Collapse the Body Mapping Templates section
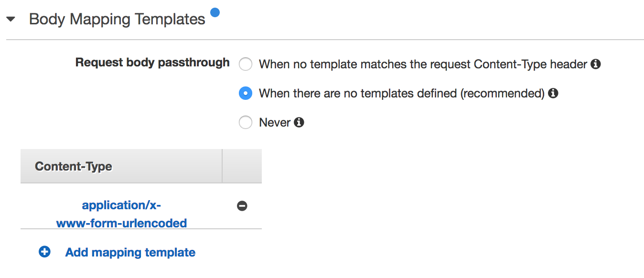This screenshot has width=644, height=278. point(11,20)
